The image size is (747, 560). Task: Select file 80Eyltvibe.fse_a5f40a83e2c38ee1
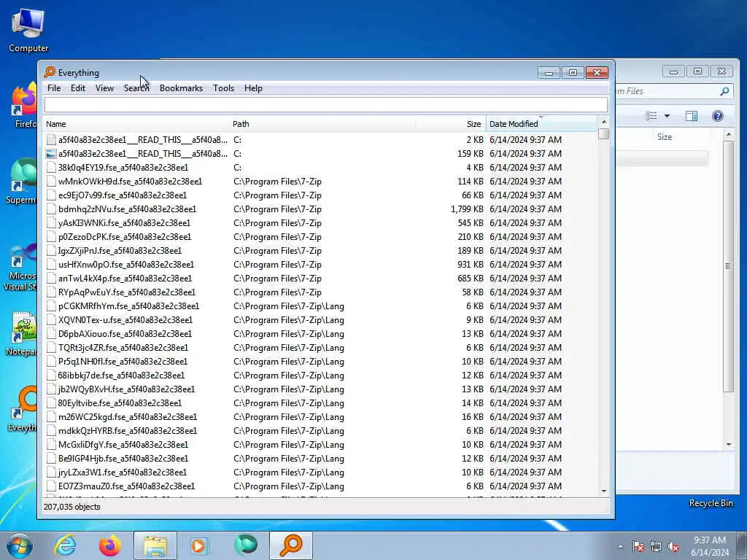click(120, 402)
